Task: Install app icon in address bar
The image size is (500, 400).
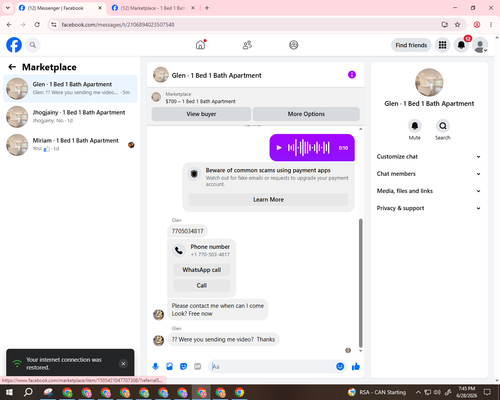Action: [444, 25]
